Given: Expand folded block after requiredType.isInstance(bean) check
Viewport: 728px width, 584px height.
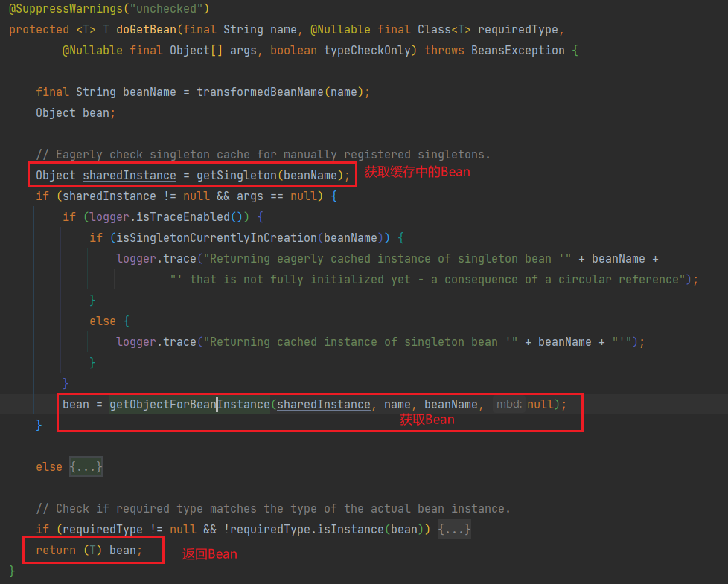Looking at the screenshot, I should 454,530.
